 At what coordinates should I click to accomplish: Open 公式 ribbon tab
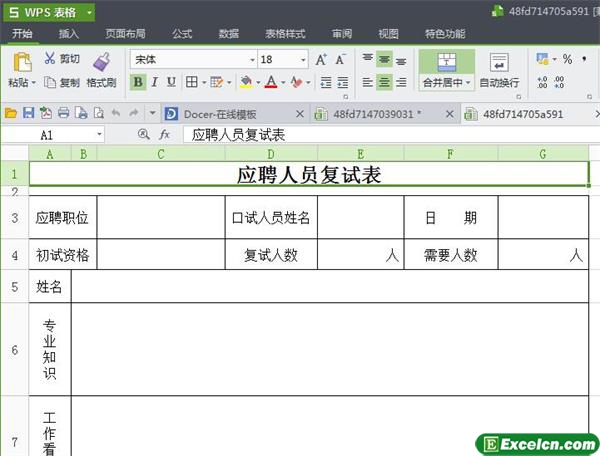(182, 34)
